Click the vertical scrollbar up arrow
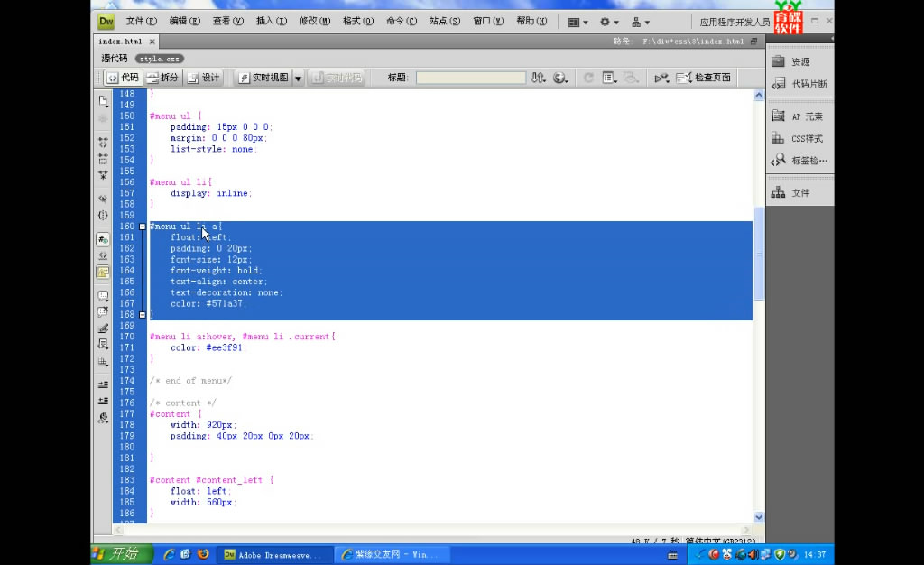Image resolution: width=924 pixels, height=565 pixels. [x=759, y=95]
